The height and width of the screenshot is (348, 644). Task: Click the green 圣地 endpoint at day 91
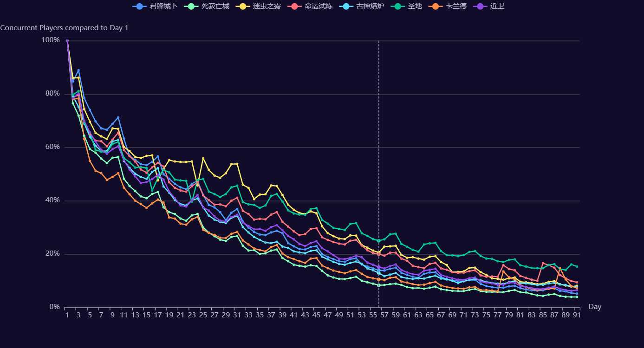coord(577,266)
